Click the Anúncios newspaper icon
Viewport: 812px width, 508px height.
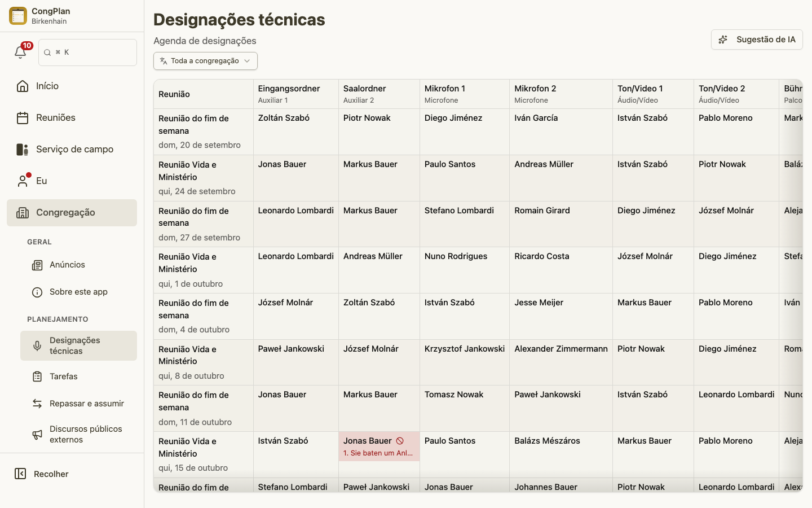pyautogui.click(x=37, y=265)
